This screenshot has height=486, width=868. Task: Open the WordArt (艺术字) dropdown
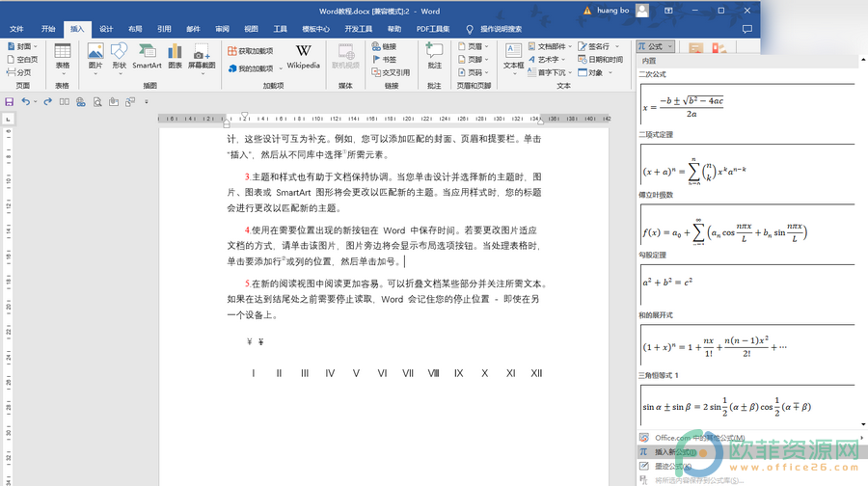click(x=547, y=59)
